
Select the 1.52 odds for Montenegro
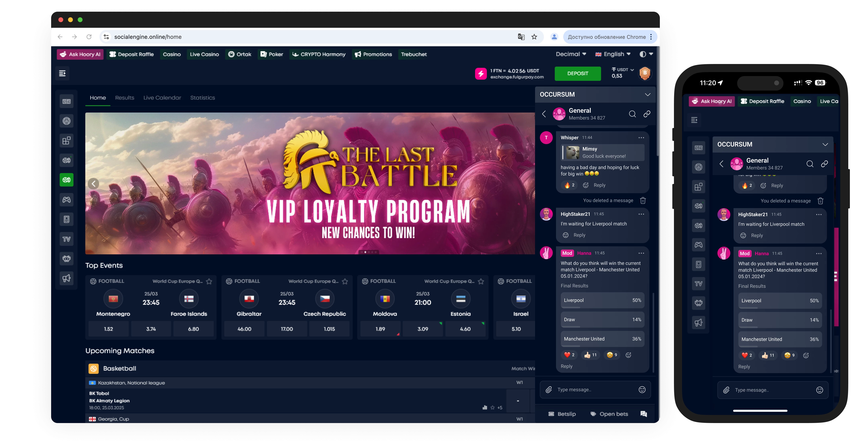coord(108,329)
